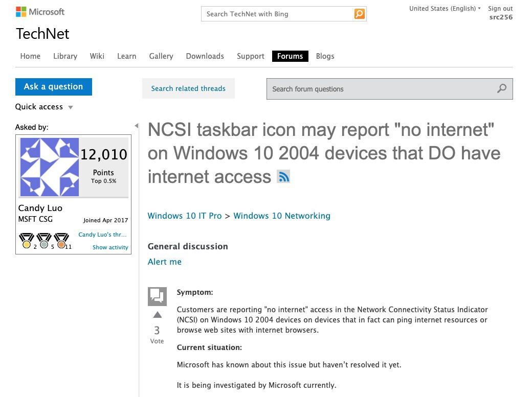
Task: Click the MSFT CSG label
Action: (36, 219)
